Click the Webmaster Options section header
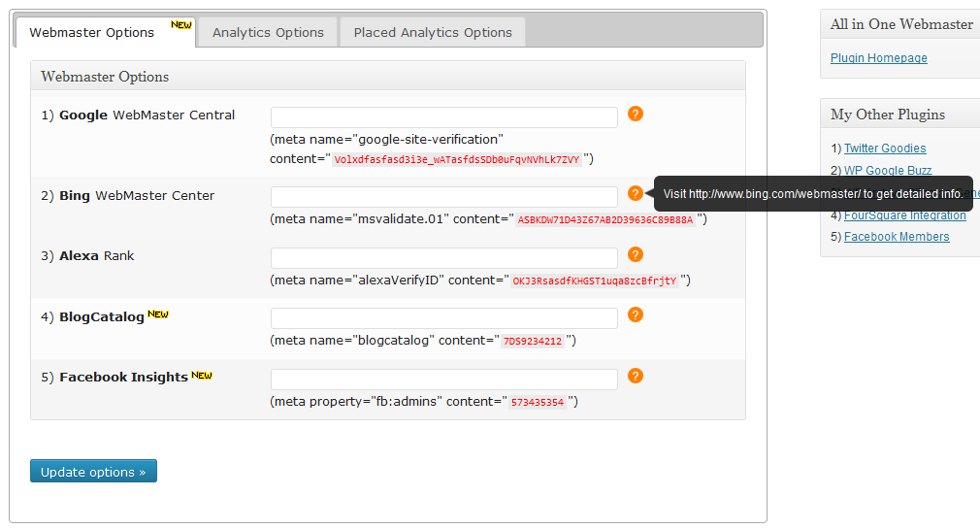980x529 pixels. [x=388, y=77]
